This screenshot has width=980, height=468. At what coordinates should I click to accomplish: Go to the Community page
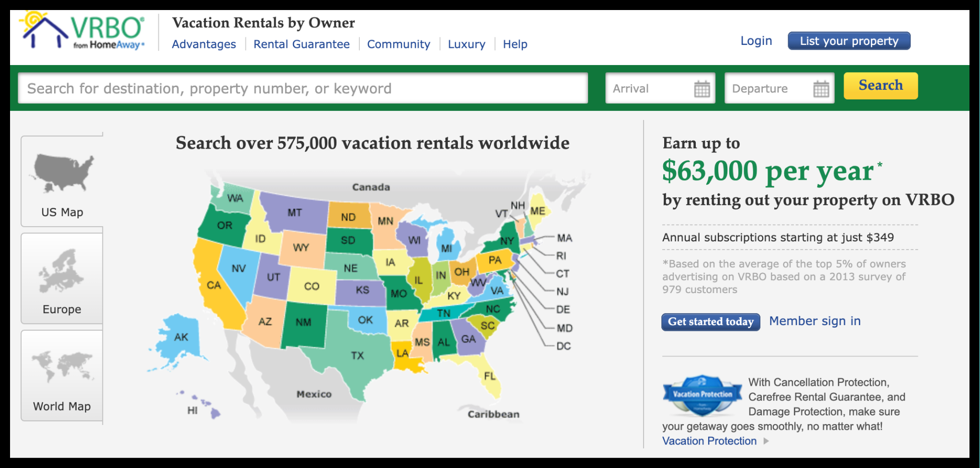point(399,44)
